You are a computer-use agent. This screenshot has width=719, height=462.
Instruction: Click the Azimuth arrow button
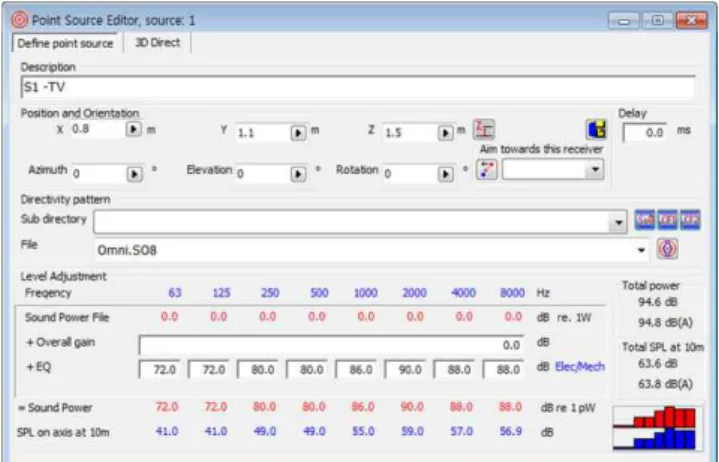point(134,174)
